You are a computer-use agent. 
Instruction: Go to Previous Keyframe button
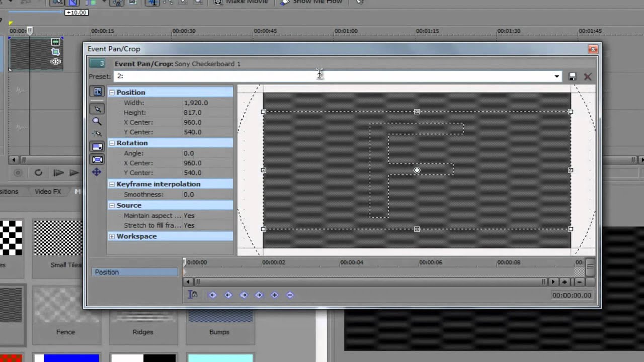[x=228, y=295]
